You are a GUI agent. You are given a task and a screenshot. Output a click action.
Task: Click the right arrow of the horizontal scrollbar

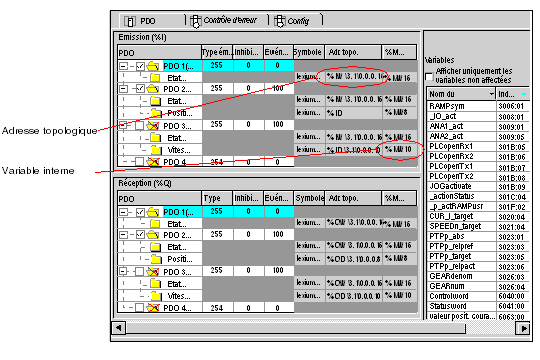523,328
